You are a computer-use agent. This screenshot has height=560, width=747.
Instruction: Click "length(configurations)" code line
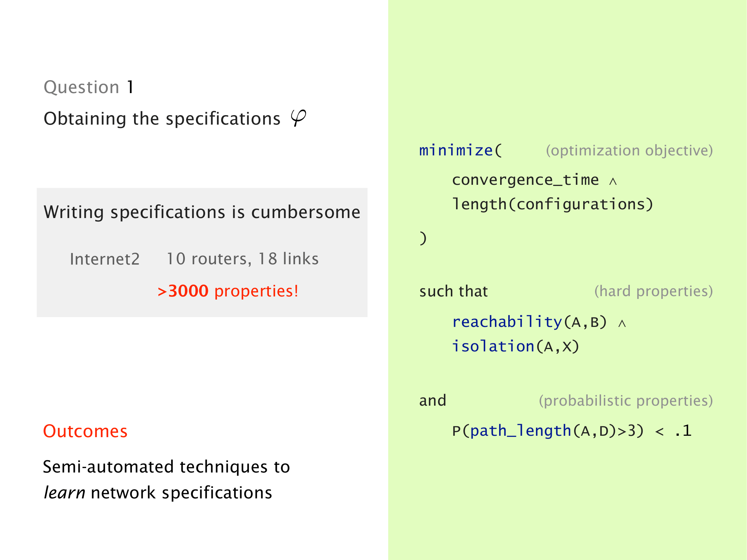pyautogui.click(x=552, y=204)
